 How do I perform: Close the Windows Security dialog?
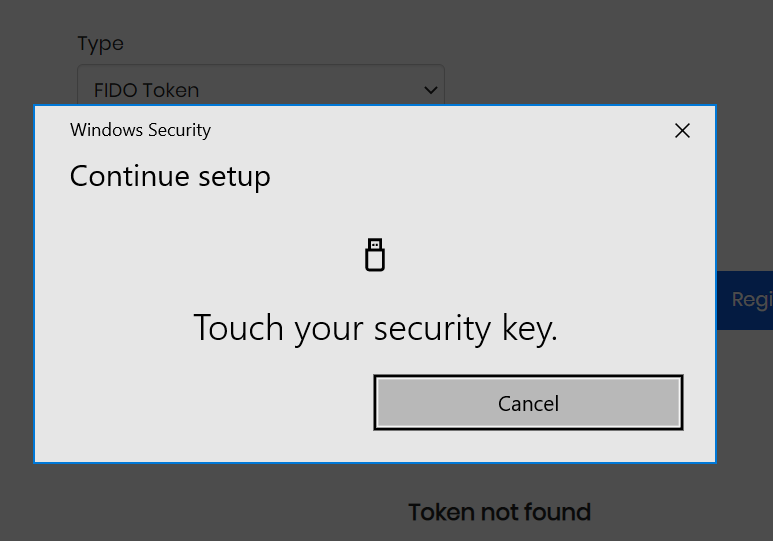682,130
